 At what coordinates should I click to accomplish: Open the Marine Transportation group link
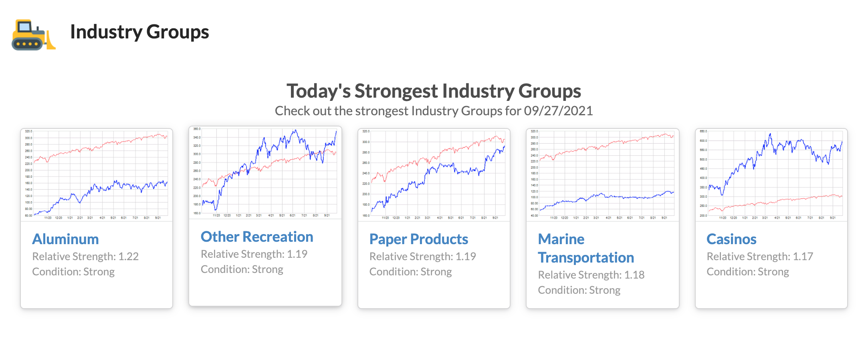pos(585,248)
